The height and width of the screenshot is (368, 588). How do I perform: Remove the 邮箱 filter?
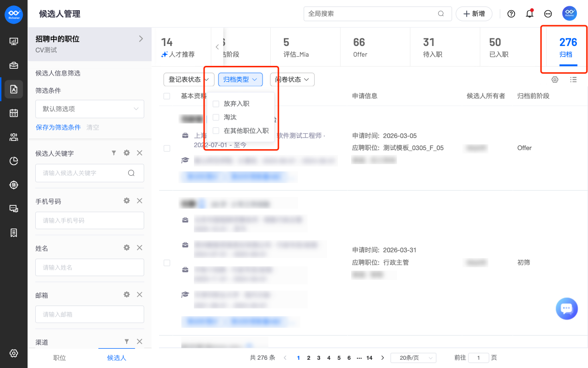tap(139, 294)
